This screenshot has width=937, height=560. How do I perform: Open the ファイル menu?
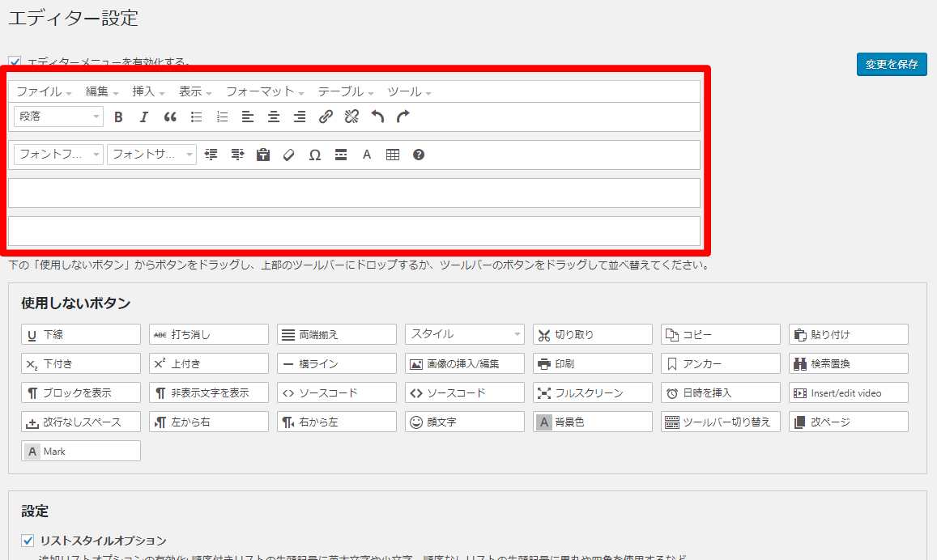44,91
